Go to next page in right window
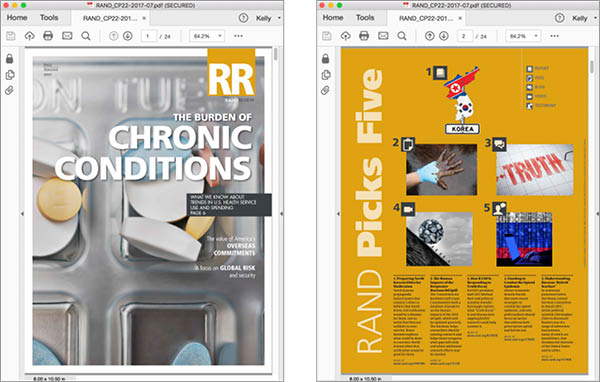Viewport: 600px width, 382px height. [x=444, y=36]
